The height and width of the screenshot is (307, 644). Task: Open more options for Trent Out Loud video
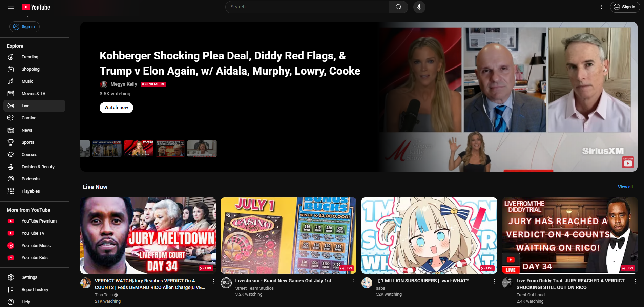635,281
